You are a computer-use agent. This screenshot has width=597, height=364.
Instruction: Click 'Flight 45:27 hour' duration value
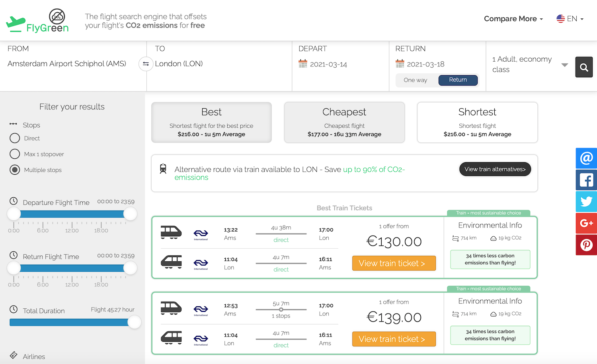click(113, 309)
